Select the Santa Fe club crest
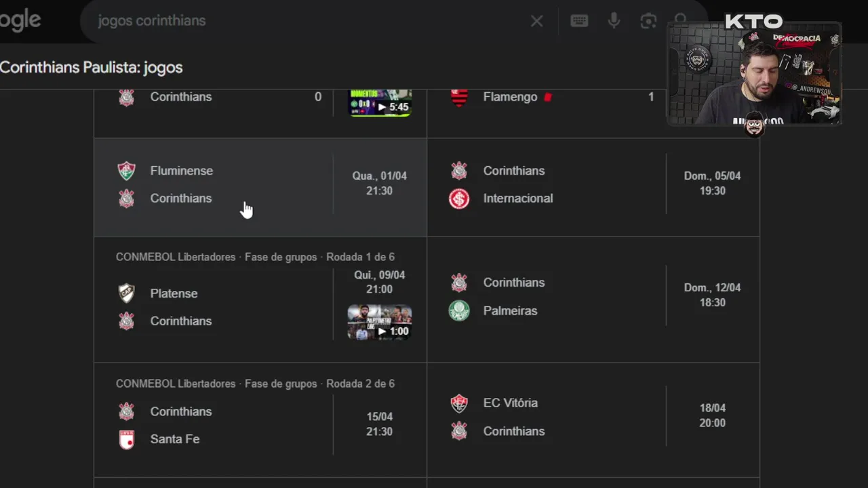The width and height of the screenshot is (868, 488). [127, 439]
